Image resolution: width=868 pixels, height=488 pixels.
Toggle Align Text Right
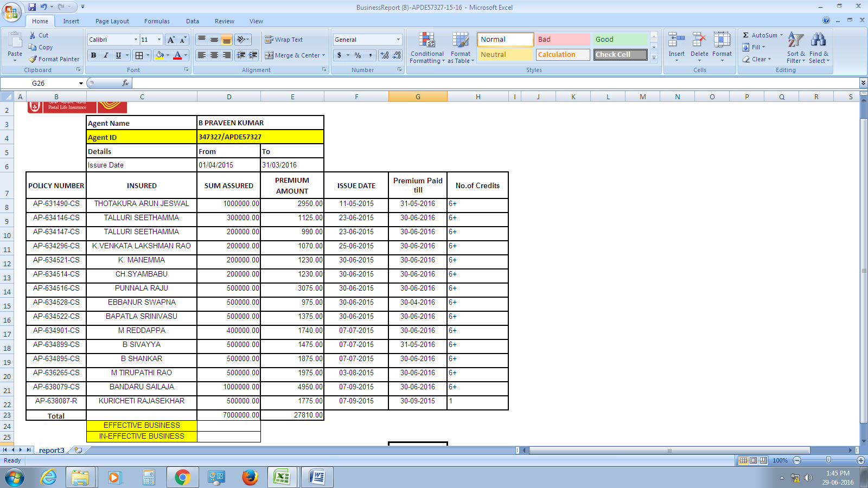pyautogui.click(x=227, y=55)
